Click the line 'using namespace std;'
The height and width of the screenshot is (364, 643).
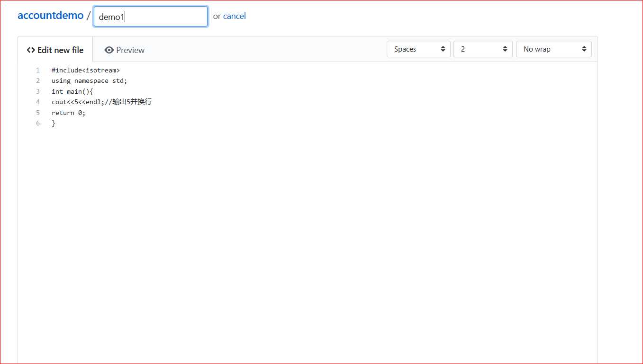pyautogui.click(x=90, y=80)
